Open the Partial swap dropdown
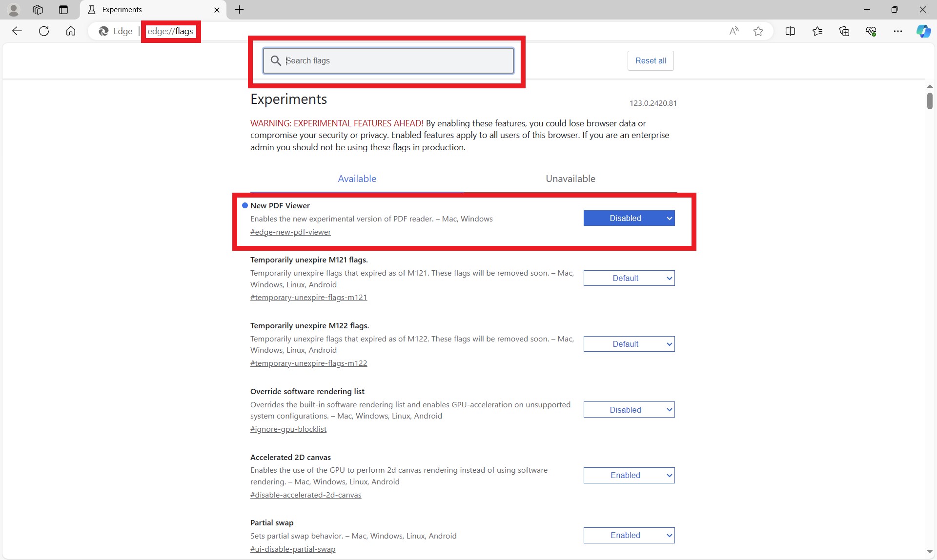 (x=629, y=535)
